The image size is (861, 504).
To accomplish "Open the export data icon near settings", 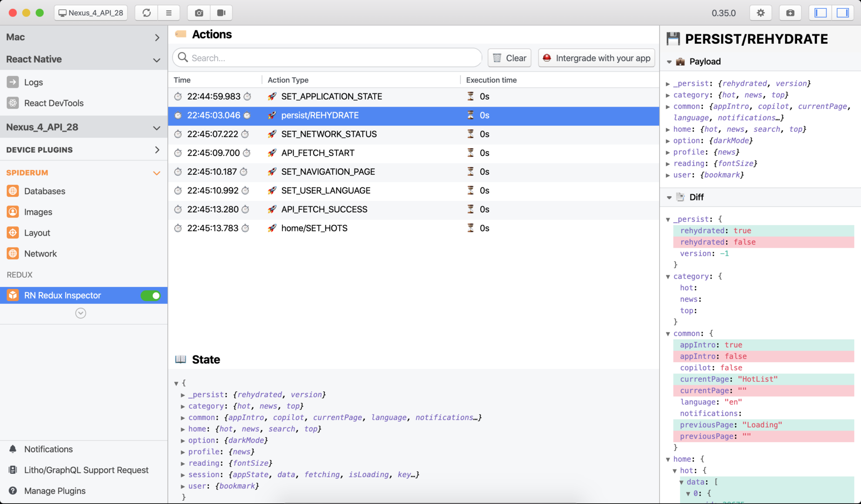I will coord(790,13).
